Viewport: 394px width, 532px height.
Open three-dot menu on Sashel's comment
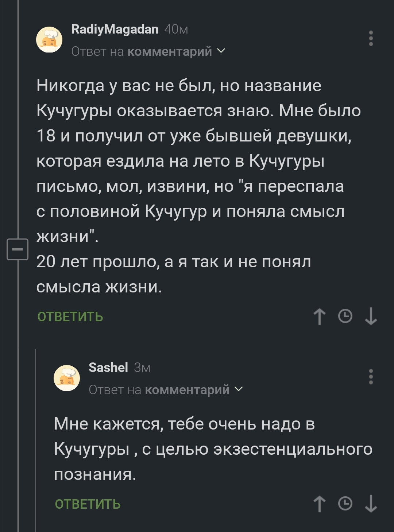pyautogui.click(x=371, y=377)
